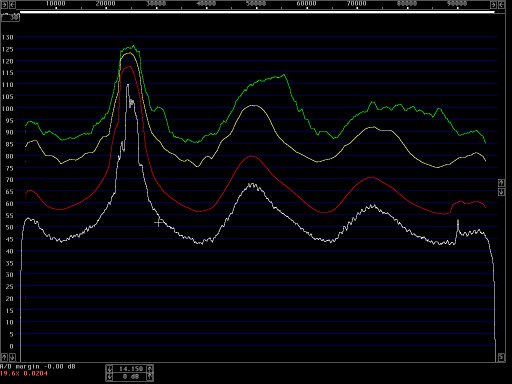
Task: Click the down-arrow button next to the question mark
Action: (x=12, y=358)
